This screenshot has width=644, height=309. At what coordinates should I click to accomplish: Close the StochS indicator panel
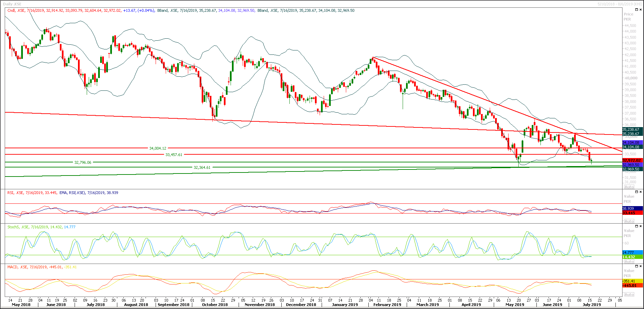(641, 226)
